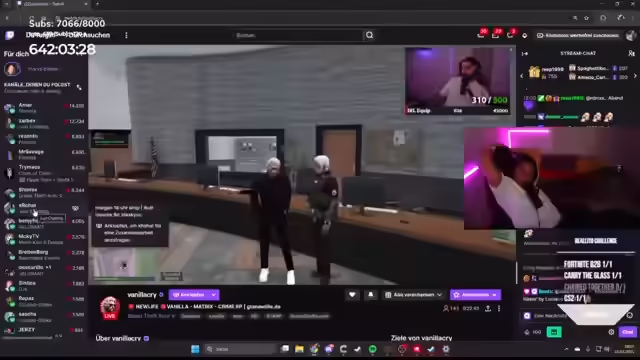Open the 'Abo verschenken' gift dropdown
Image resolution: width=640 pixels, height=360 pixels.
pos(414,295)
